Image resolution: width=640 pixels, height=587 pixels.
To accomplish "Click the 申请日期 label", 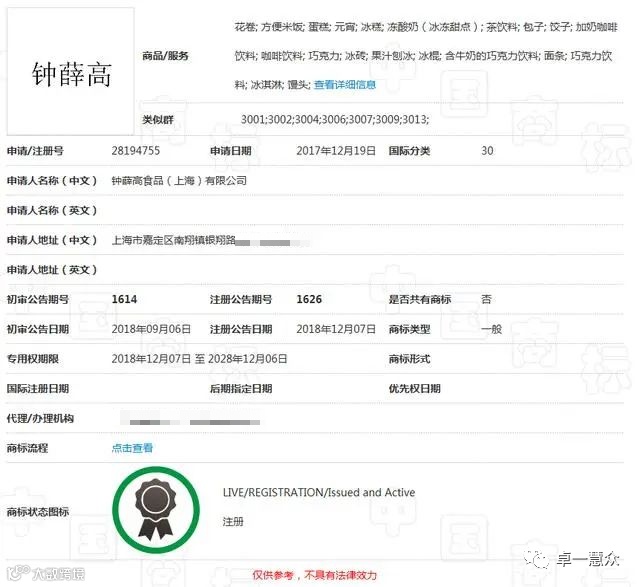I will 231,151.
